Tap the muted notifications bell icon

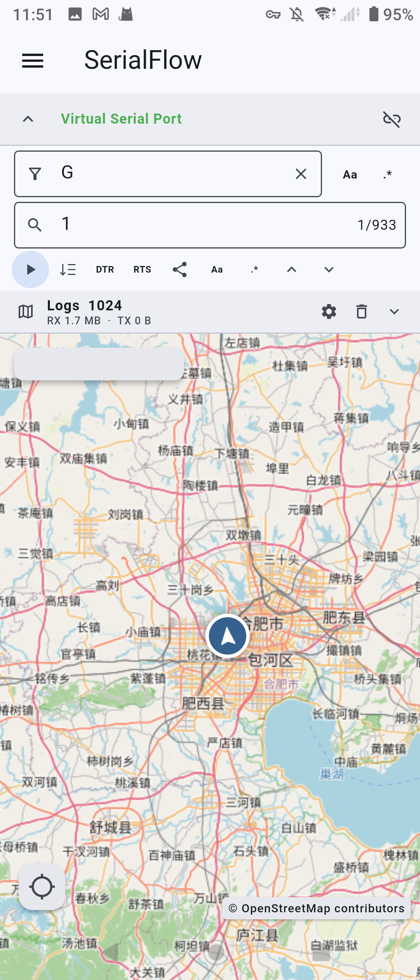pos(297,15)
